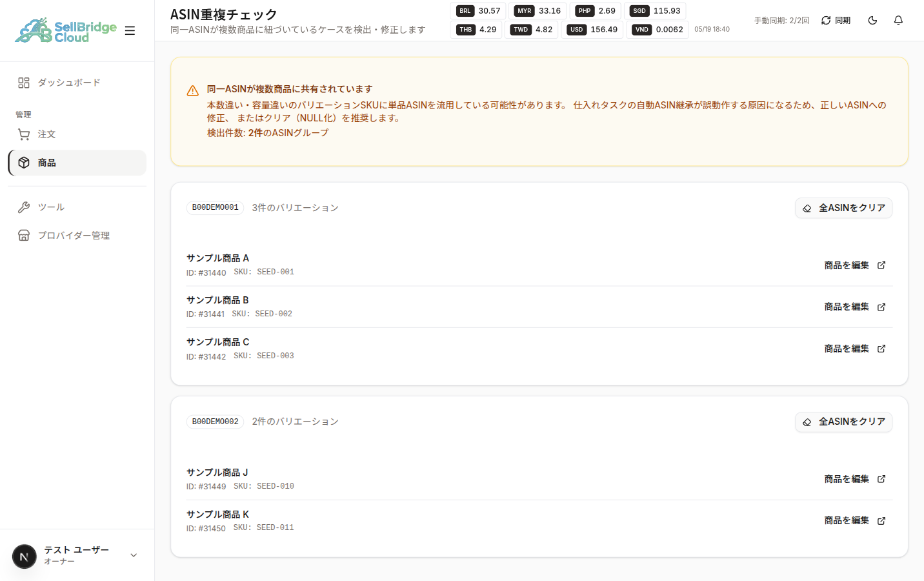This screenshot has height=581, width=924.
Task: Click the 手動同期: 2/2回 status text
Action: click(781, 21)
